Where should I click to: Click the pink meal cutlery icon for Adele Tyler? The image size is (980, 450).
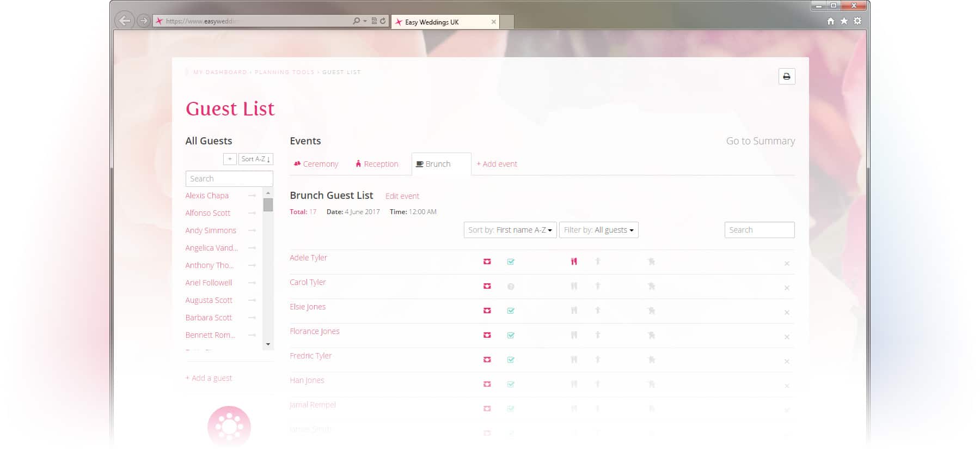pyautogui.click(x=574, y=262)
